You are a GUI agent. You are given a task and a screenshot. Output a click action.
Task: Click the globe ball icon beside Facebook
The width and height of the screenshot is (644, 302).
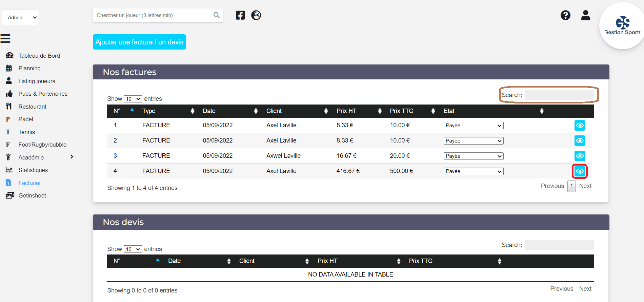pos(256,15)
